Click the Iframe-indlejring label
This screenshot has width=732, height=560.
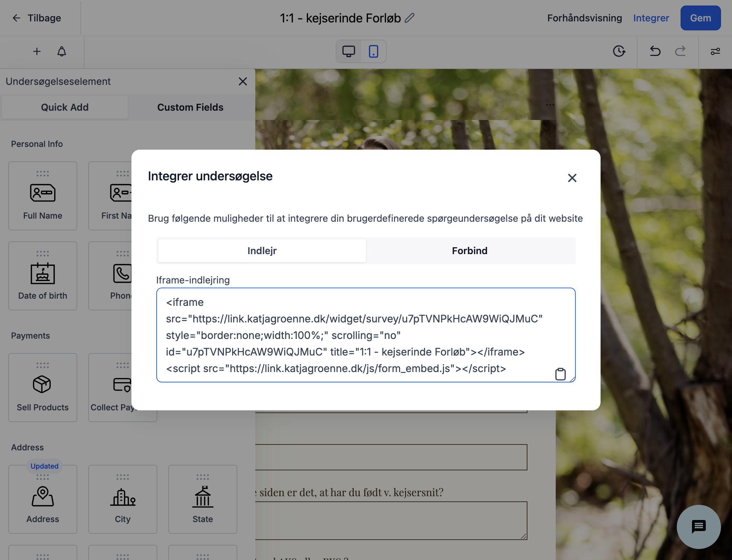tap(193, 280)
